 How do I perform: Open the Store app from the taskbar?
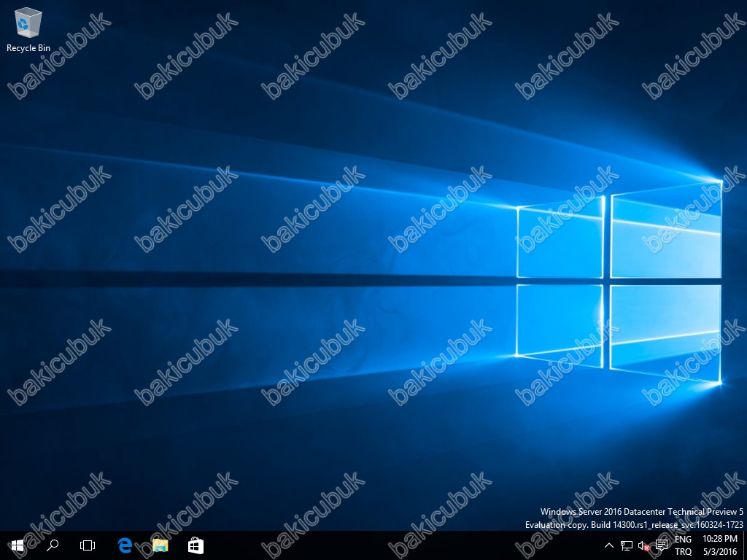(x=196, y=545)
